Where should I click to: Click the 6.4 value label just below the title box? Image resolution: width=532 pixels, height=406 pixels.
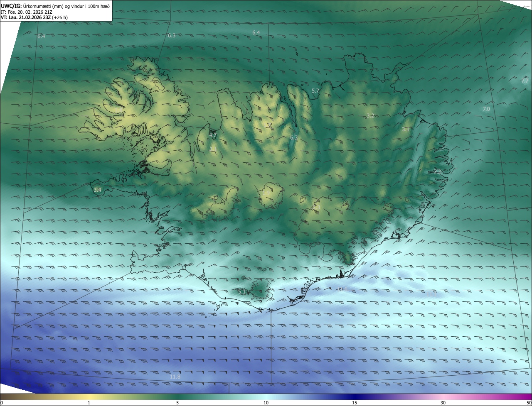[41, 37]
